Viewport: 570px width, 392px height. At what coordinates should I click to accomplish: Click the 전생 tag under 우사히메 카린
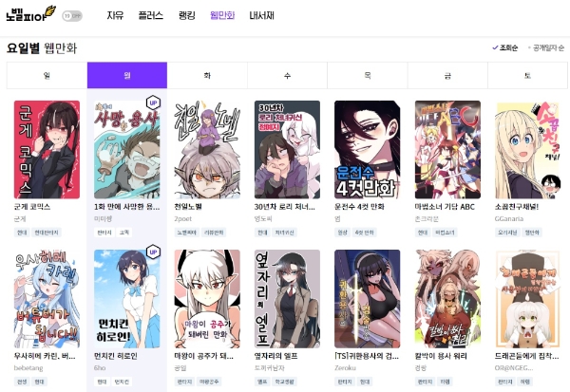pyautogui.click(x=22, y=382)
